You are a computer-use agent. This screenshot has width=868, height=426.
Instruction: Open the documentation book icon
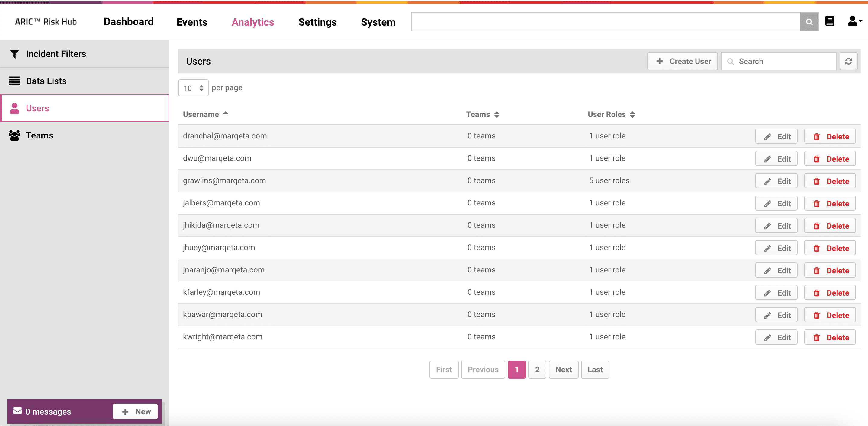(829, 21)
